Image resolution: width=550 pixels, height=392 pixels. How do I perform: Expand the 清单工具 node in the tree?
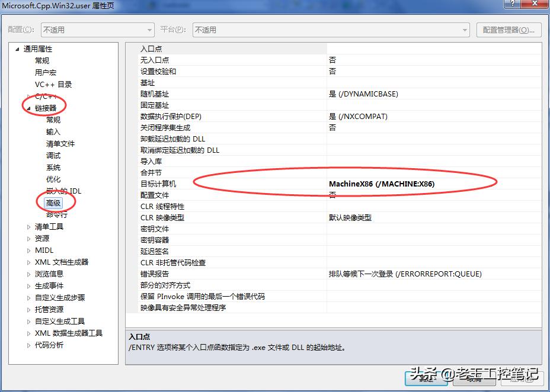tap(28, 226)
